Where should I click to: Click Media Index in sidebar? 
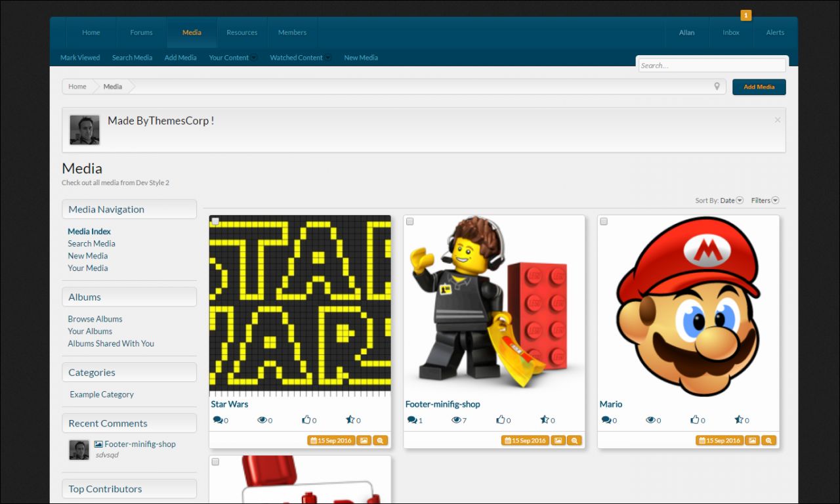pyautogui.click(x=89, y=232)
